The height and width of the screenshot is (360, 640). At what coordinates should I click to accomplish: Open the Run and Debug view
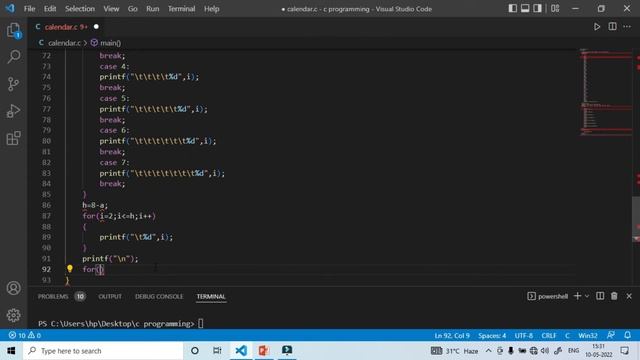click(x=13, y=111)
